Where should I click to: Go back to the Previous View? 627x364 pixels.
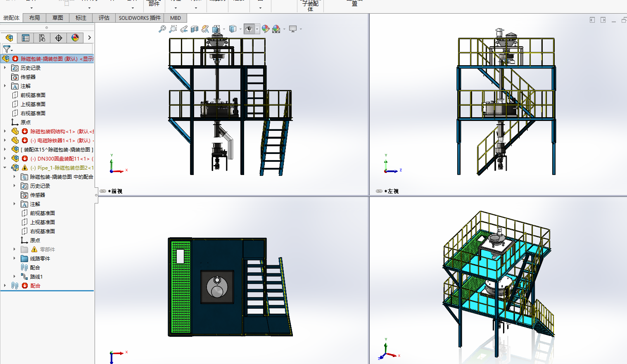pyautogui.click(x=184, y=29)
